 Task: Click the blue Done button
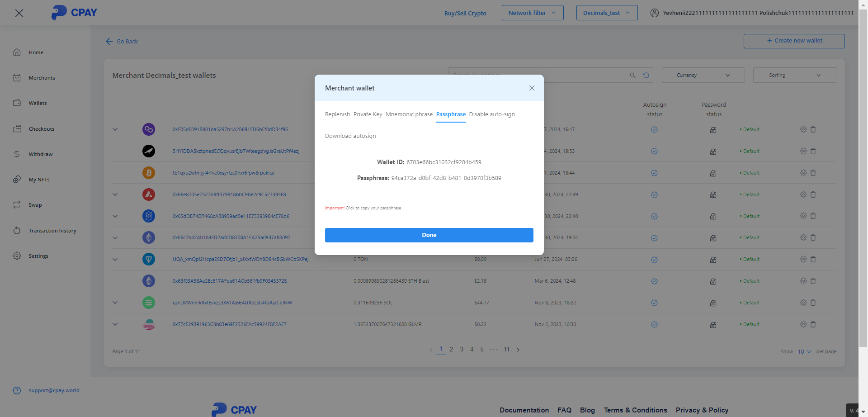coord(429,235)
